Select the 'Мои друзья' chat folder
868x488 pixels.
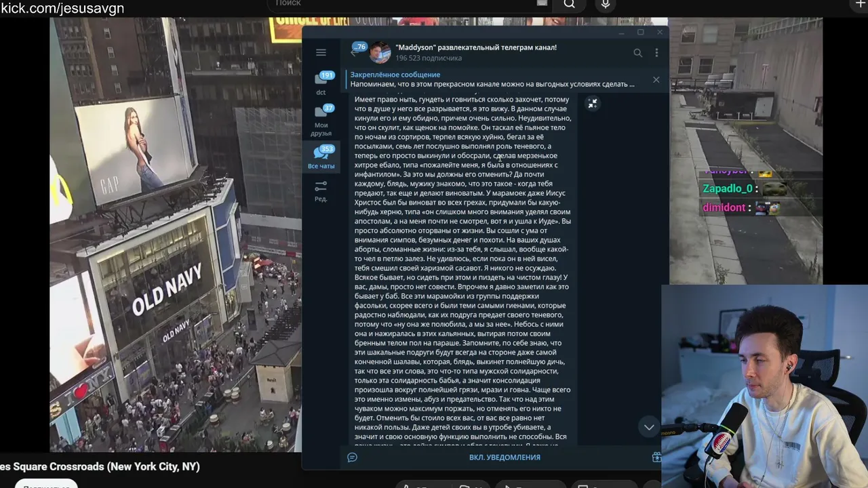point(321,119)
